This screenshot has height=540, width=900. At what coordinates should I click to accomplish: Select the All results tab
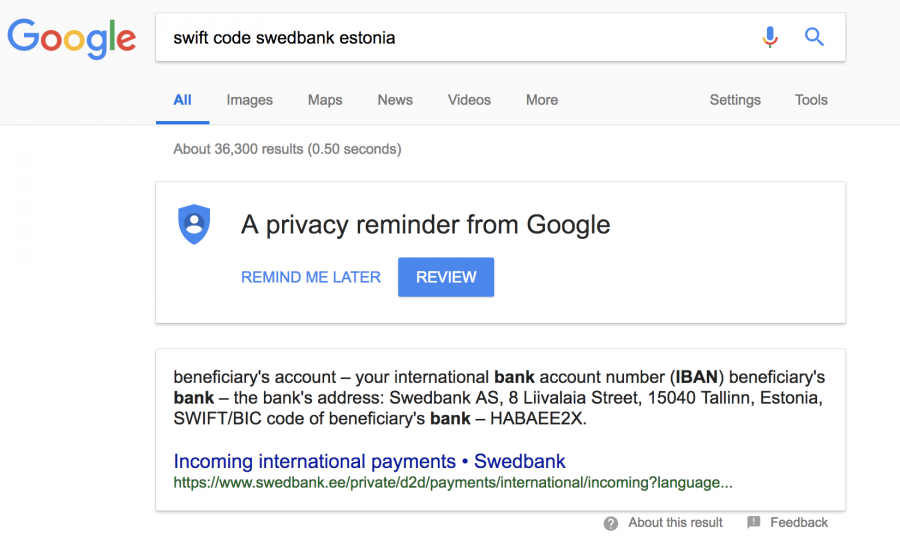183,100
